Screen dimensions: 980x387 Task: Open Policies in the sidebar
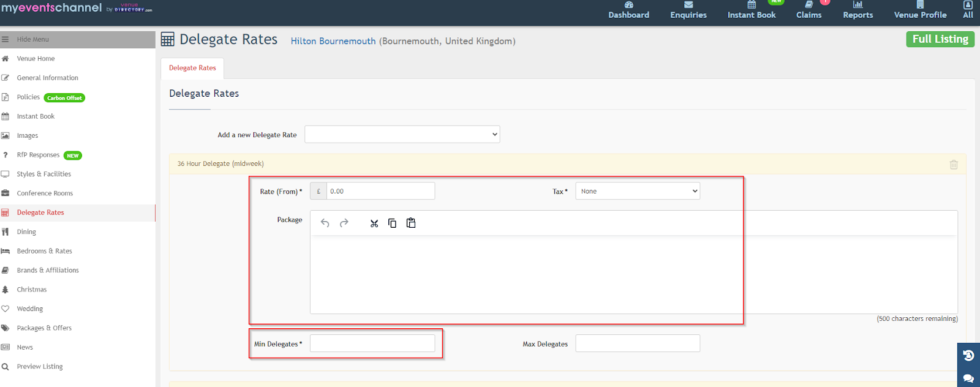coord(28,97)
